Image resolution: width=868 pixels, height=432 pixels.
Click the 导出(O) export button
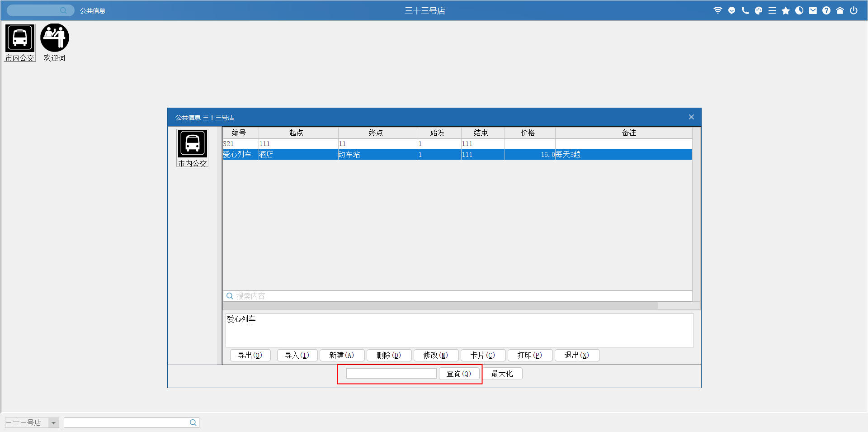click(250, 355)
